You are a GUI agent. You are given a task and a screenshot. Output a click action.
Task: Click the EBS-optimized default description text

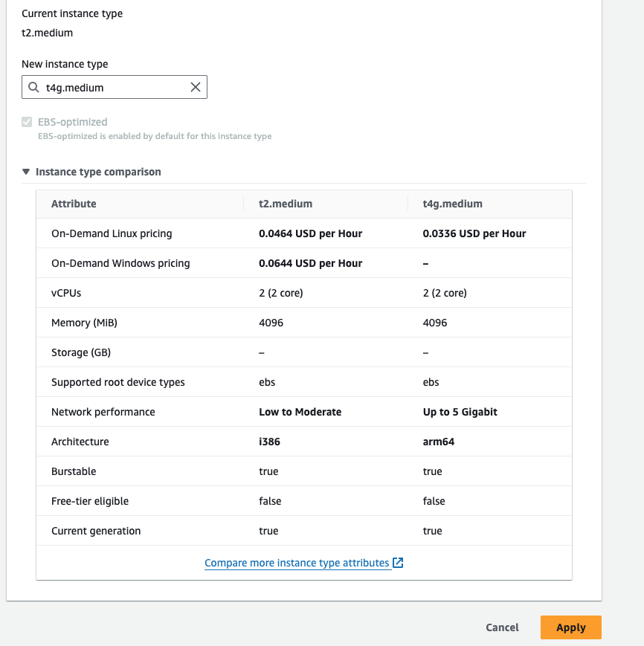(x=155, y=136)
